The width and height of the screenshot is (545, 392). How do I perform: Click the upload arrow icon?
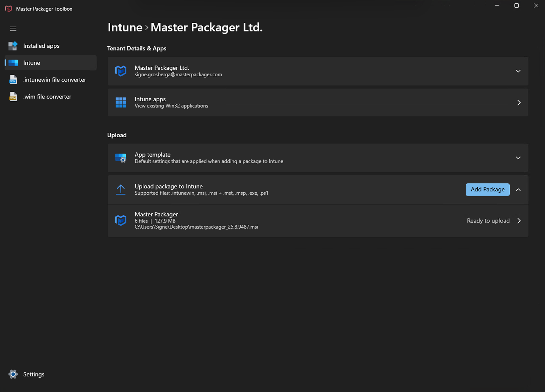(121, 190)
